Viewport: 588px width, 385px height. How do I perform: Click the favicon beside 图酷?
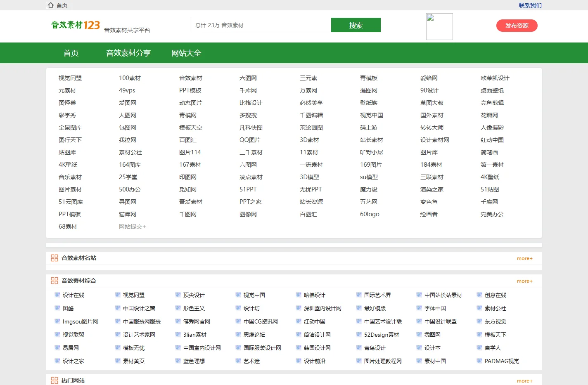pos(57,308)
